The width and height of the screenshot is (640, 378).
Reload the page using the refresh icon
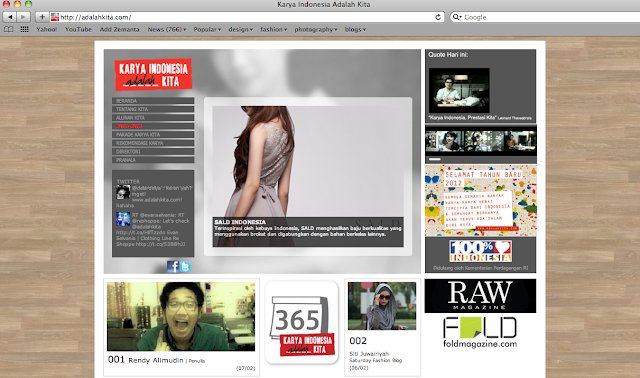[438, 17]
